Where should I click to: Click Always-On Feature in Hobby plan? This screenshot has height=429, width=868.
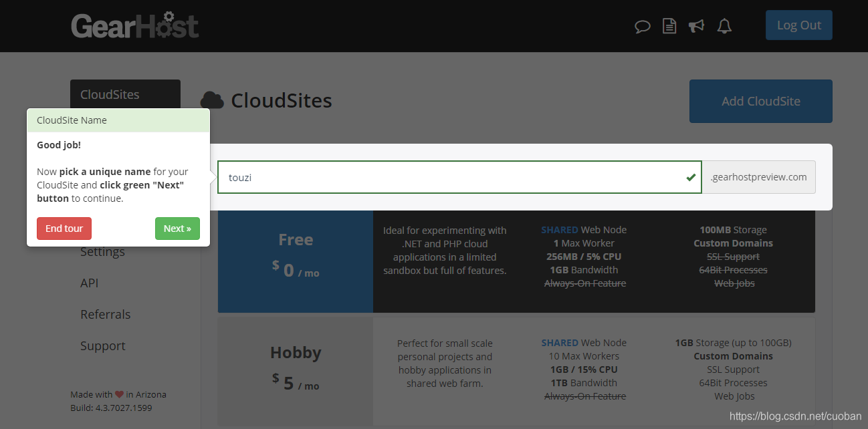tap(584, 396)
